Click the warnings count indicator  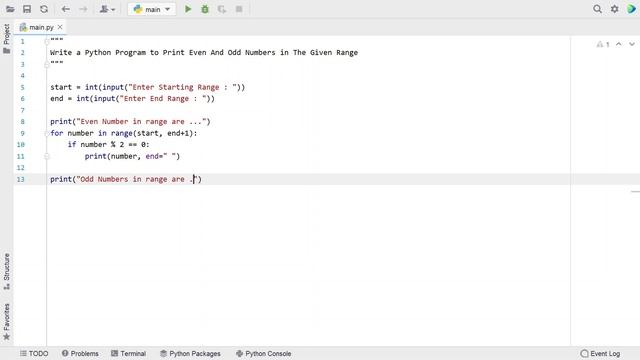tap(603, 44)
